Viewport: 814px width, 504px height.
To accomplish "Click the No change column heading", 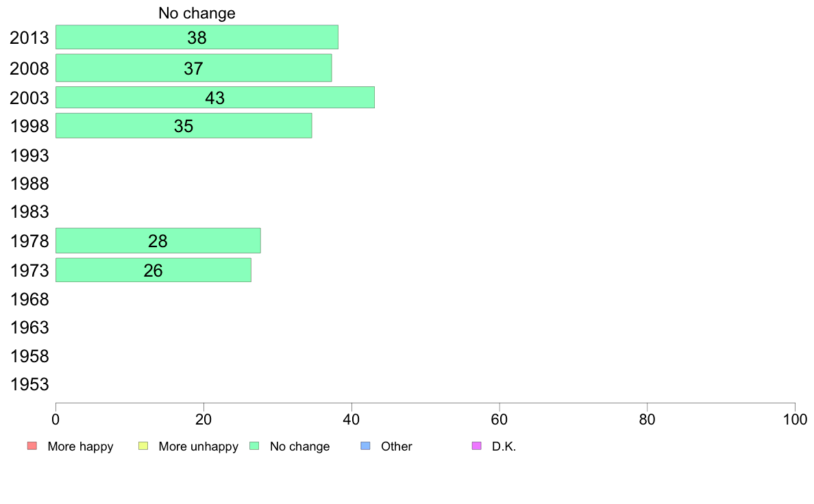I will [197, 13].
